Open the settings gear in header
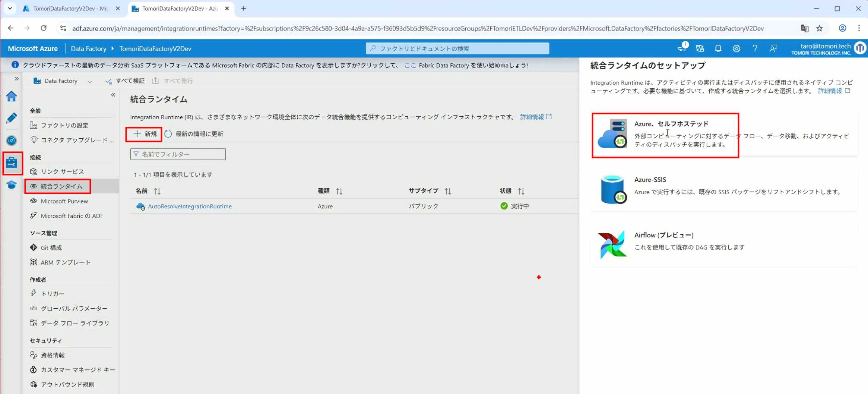 tap(736, 48)
